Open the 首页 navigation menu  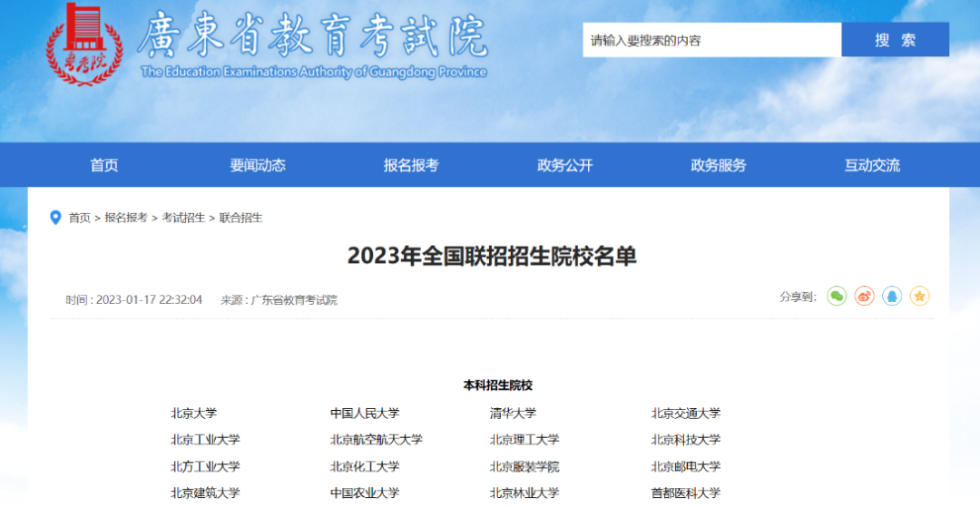103,165
